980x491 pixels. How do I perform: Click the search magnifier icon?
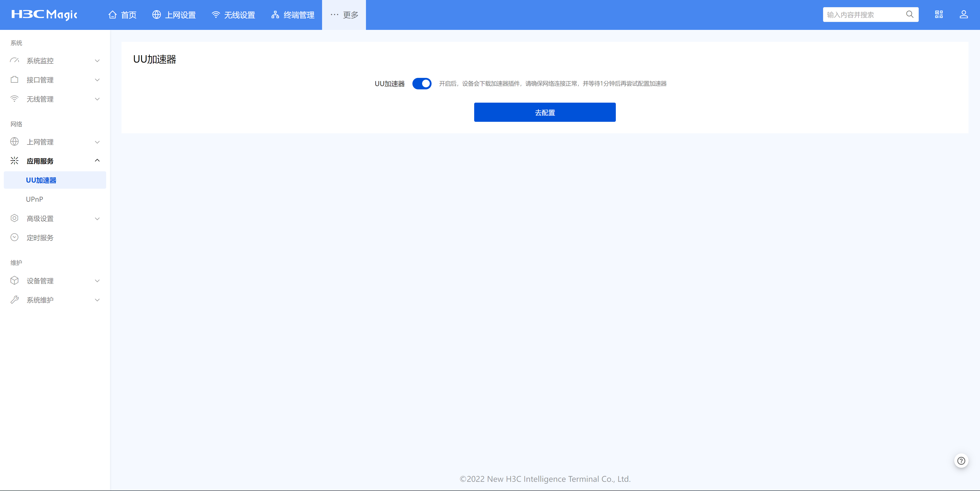pyautogui.click(x=910, y=15)
